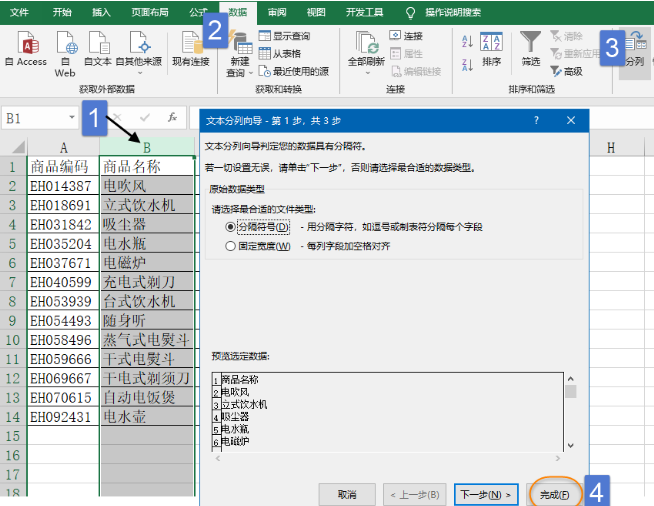Click cell containing EH014387
The image size is (654, 506).
click(63, 186)
